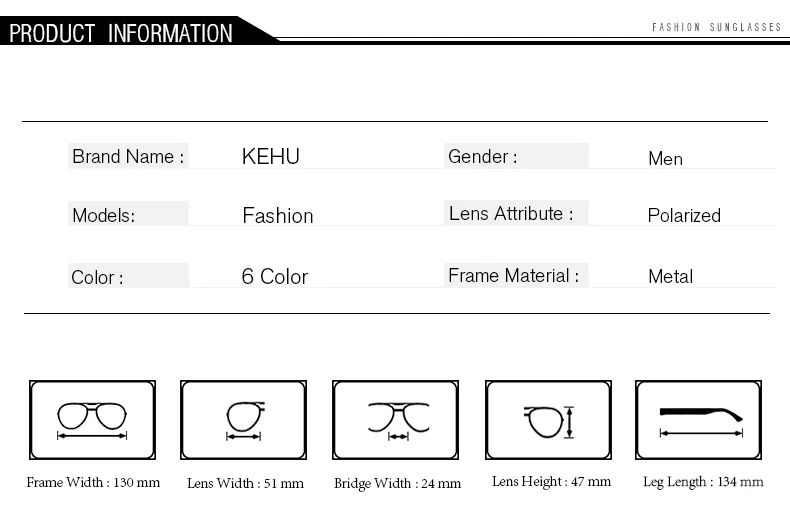The height and width of the screenshot is (521, 790).
Task: Click the Bridge Width diagram icon
Action: tap(396, 420)
